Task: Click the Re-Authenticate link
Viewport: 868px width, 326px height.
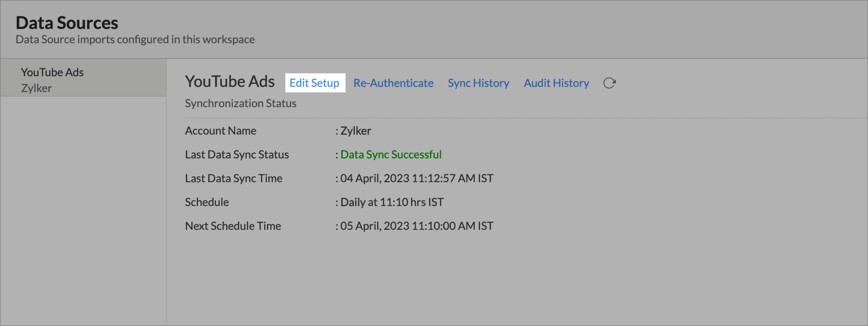Action: [393, 83]
